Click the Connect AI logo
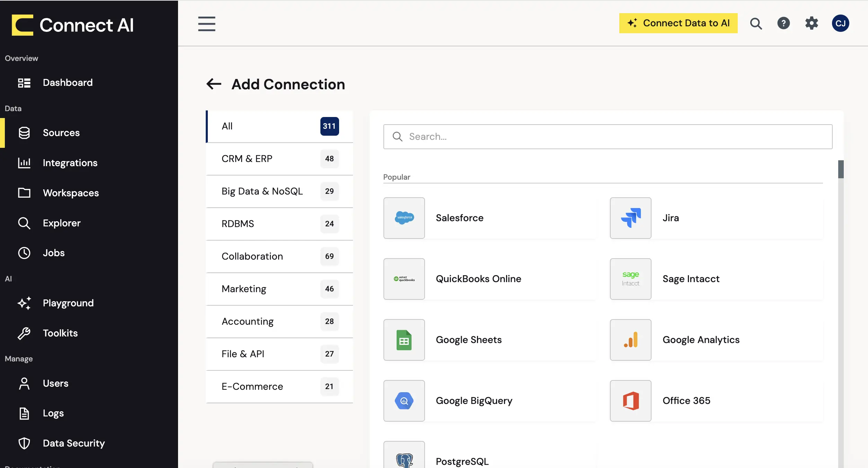 (73, 25)
